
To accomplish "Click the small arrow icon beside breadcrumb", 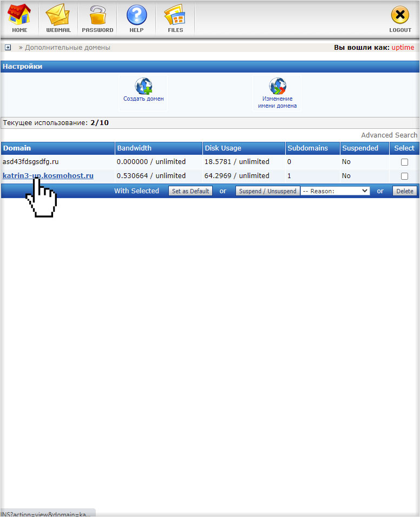I will (8, 48).
